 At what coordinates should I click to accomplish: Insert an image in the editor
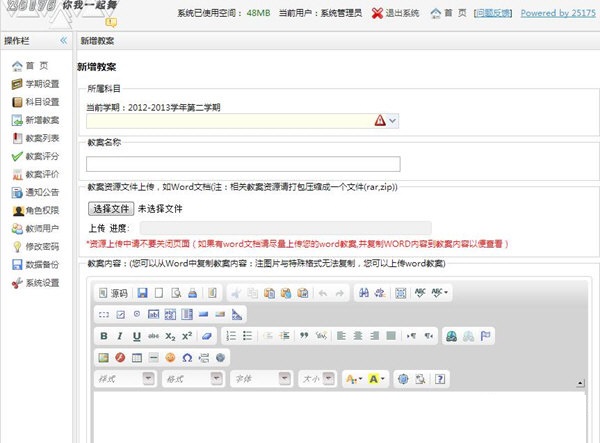click(x=103, y=358)
